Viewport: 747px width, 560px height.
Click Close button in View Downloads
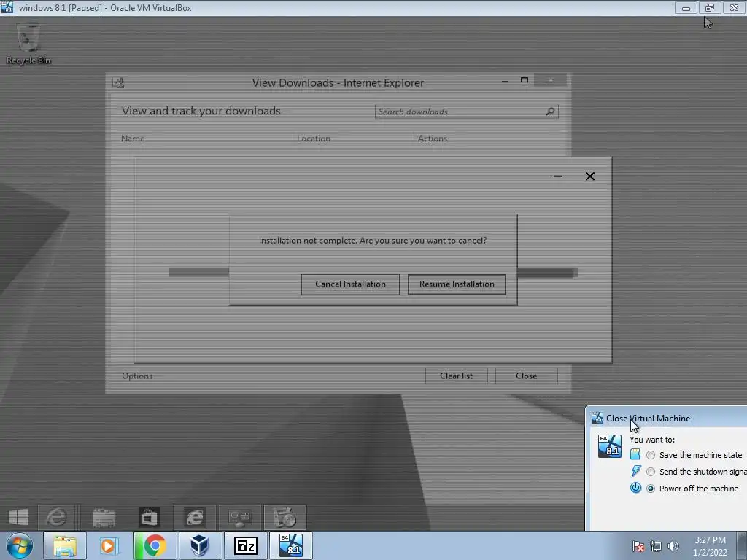[527, 376]
